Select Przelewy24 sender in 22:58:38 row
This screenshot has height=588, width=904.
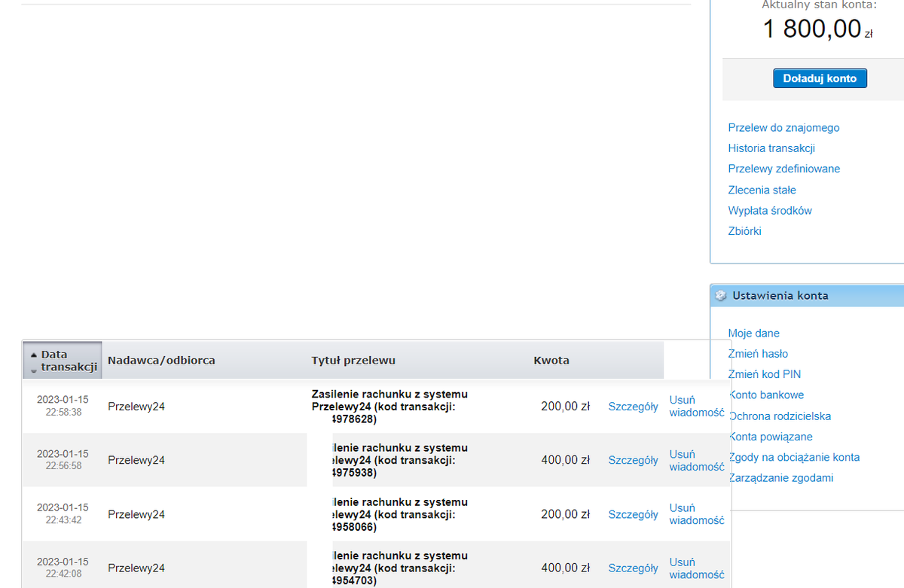point(136,407)
